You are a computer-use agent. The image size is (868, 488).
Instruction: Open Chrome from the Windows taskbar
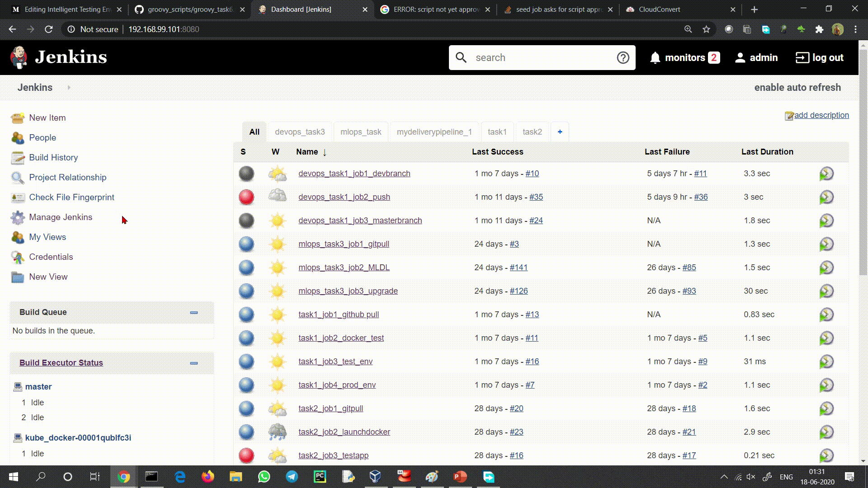(123, 477)
